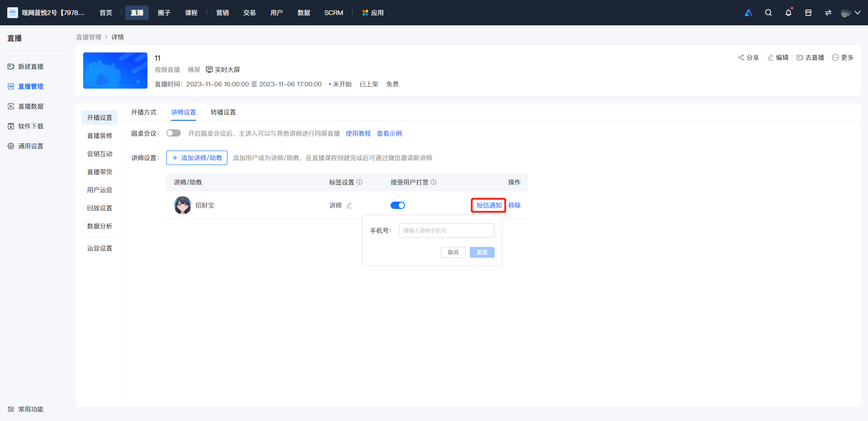Click the 手机号 input field
This screenshot has width=868, height=421.
(447, 231)
